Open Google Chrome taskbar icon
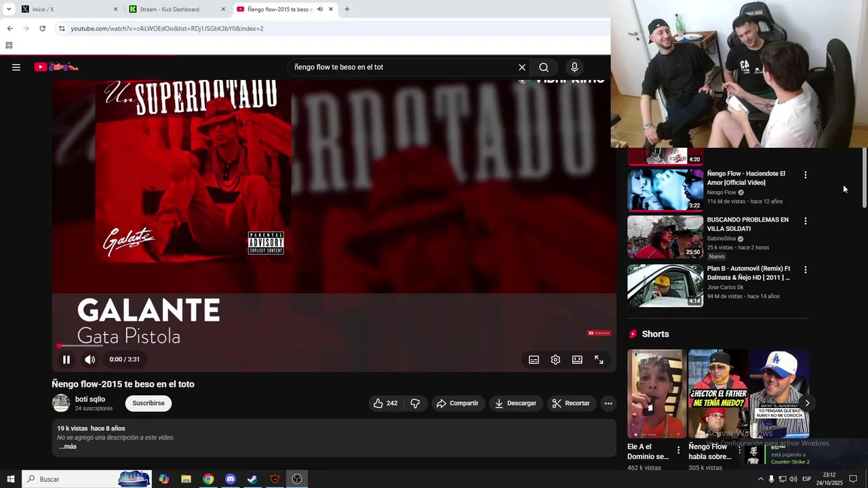Viewport: 868px width, 488px height. point(208,479)
